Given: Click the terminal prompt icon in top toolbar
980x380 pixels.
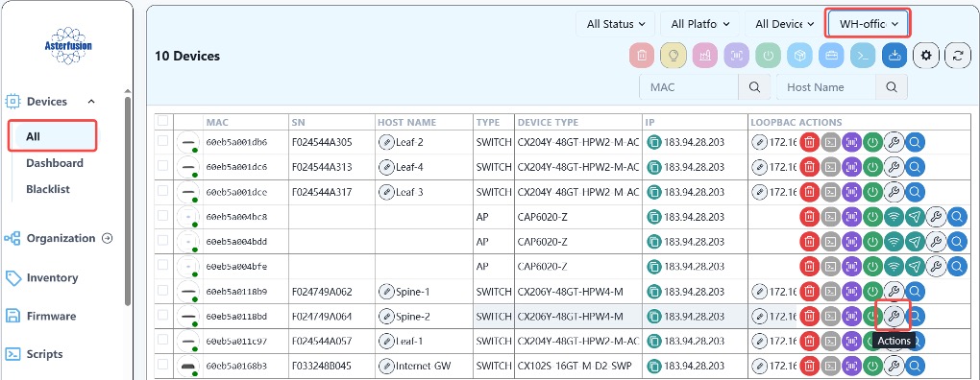Looking at the screenshot, I should click(x=863, y=56).
